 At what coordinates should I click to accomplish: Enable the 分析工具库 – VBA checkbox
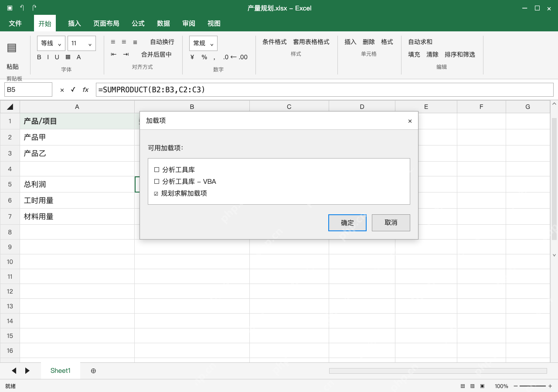coord(157,182)
